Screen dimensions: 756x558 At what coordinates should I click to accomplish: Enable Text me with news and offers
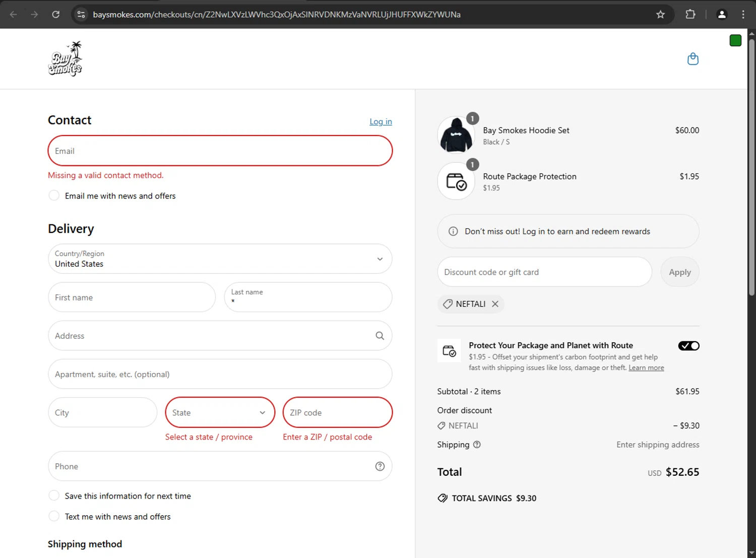(54, 517)
